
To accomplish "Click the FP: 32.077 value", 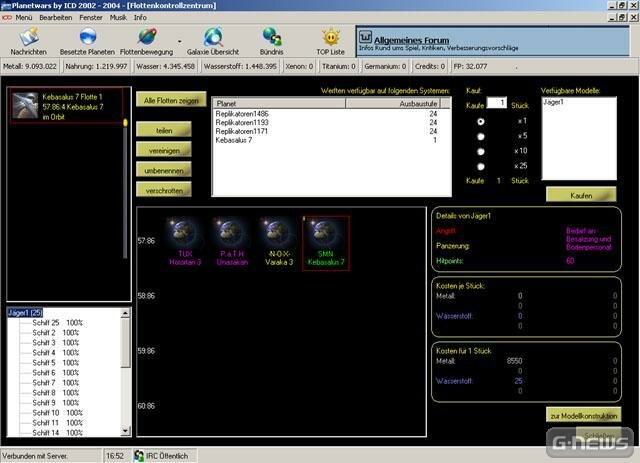I will point(470,66).
